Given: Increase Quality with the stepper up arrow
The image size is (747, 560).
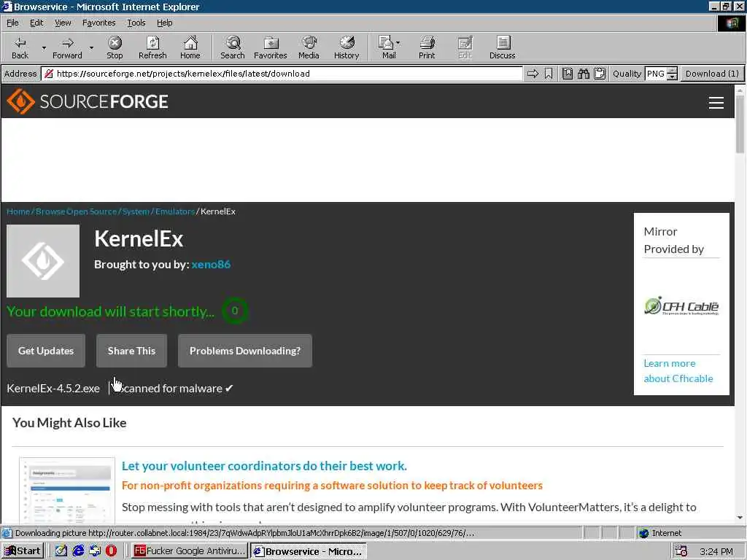Looking at the screenshot, I should (x=672, y=71).
